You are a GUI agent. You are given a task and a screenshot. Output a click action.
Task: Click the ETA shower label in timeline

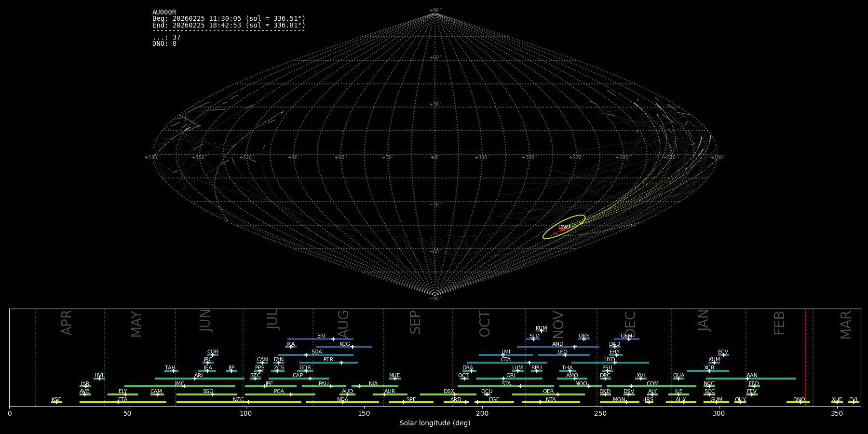(123, 400)
